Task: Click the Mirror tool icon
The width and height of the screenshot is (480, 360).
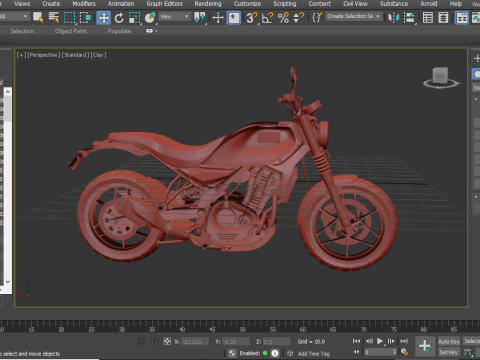Action: click(394, 17)
